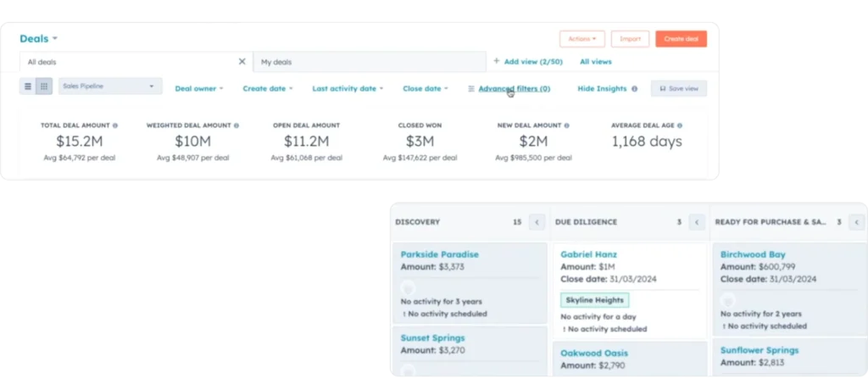This screenshot has height=384, width=868.
Task: Click owner avatar on Parkside Paradise card
Action: pos(408,288)
